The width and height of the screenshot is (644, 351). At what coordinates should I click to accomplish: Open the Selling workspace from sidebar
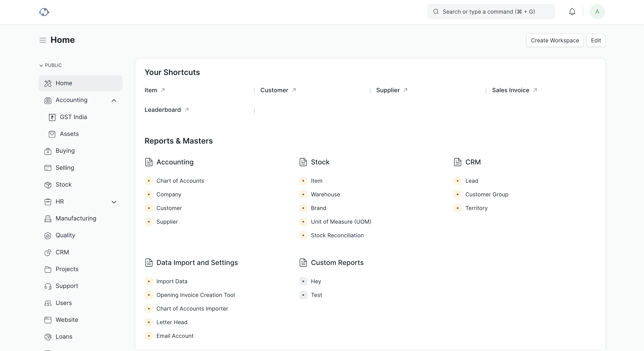tap(65, 168)
